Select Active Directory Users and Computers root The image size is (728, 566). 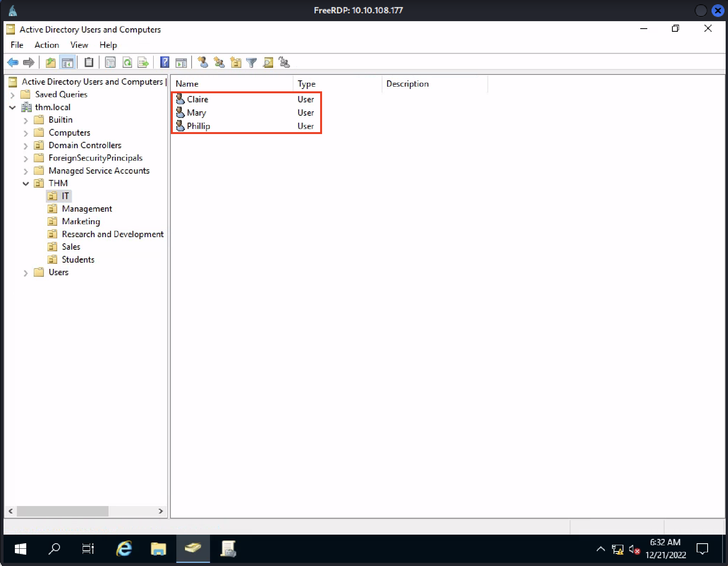tap(92, 82)
